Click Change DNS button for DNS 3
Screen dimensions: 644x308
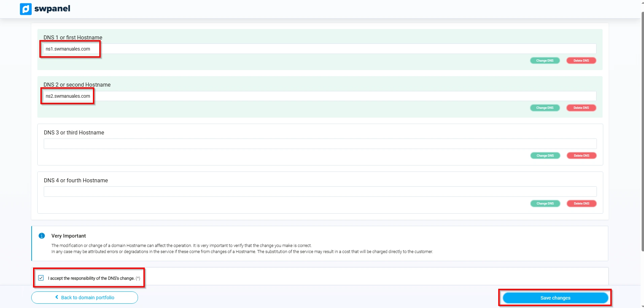click(x=545, y=156)
